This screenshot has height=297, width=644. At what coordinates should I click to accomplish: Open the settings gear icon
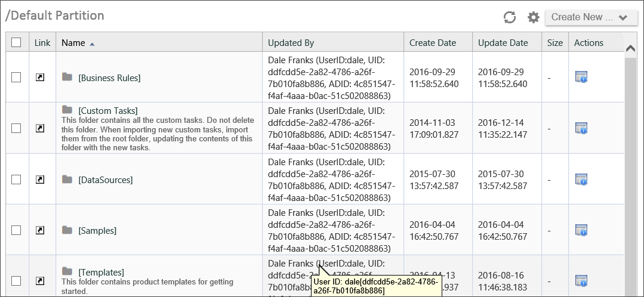point(533,17)
